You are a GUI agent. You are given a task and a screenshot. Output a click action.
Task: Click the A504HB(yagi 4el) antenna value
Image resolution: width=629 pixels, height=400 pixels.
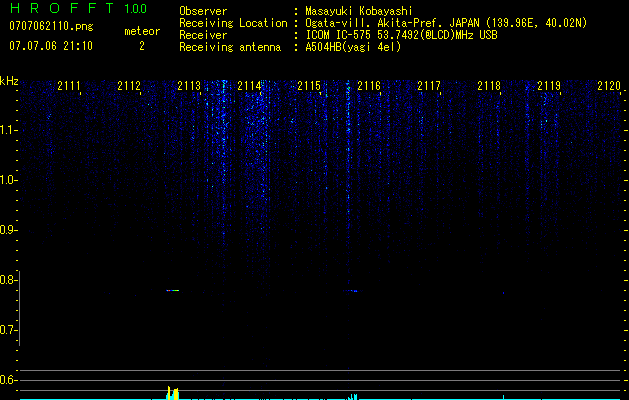point(353,47)
